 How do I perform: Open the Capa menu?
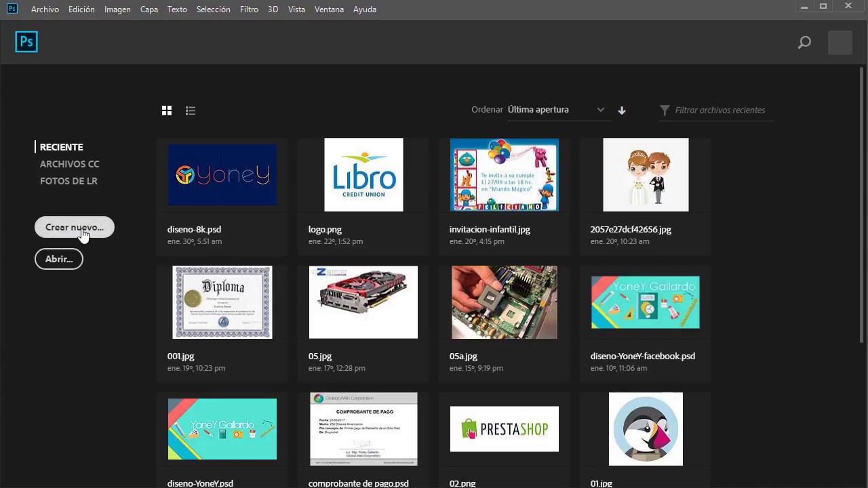point(149,9)
